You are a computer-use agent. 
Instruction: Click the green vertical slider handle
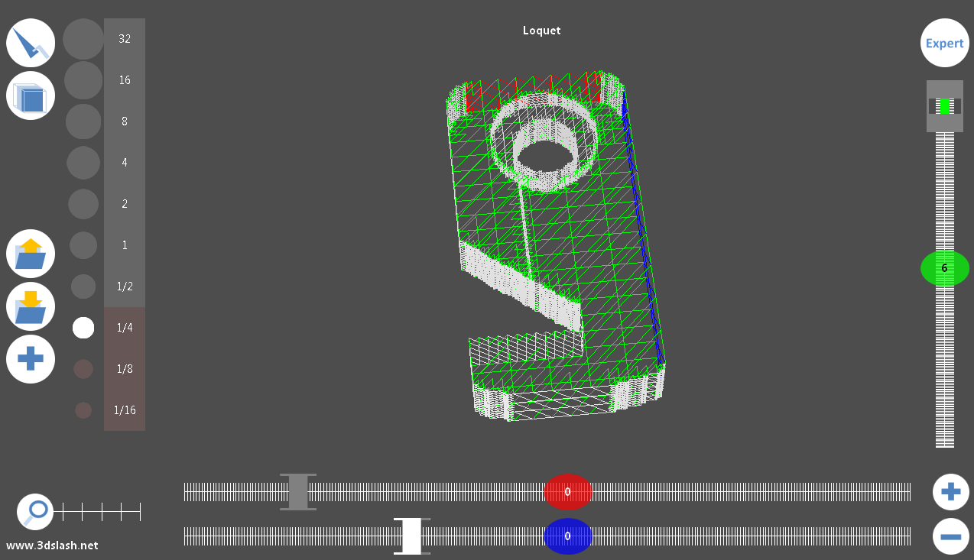[x=944, y=268]
